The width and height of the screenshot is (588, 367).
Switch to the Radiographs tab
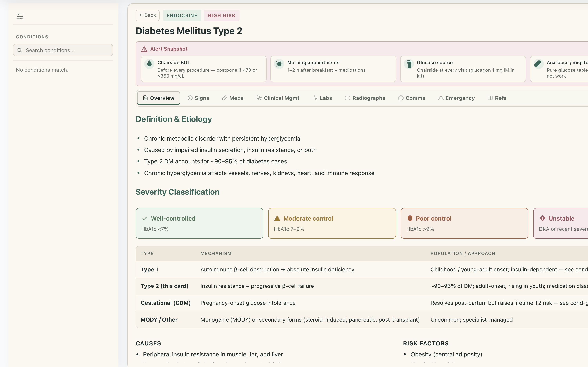pyautogui.click(x=365, y=98)
